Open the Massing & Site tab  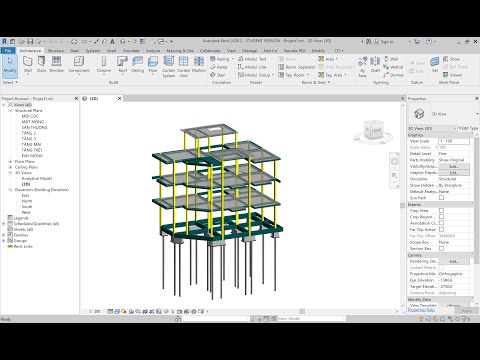pyautogui.click(x=180, y=51)
